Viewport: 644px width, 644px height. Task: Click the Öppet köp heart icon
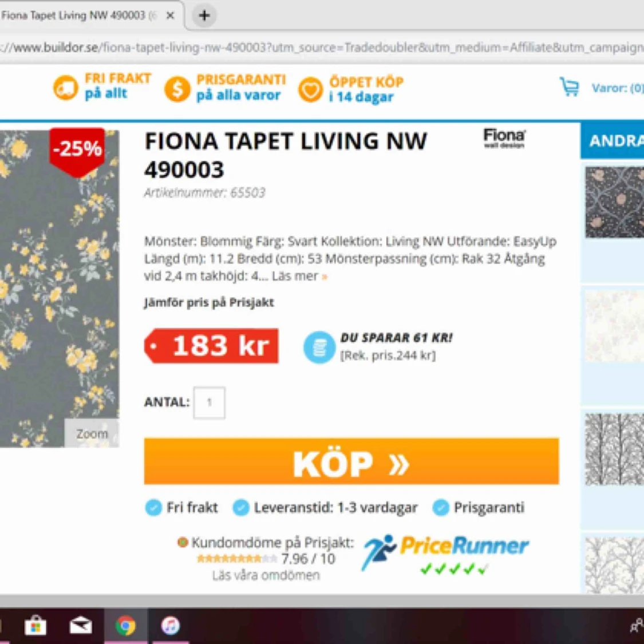(310, 89)
